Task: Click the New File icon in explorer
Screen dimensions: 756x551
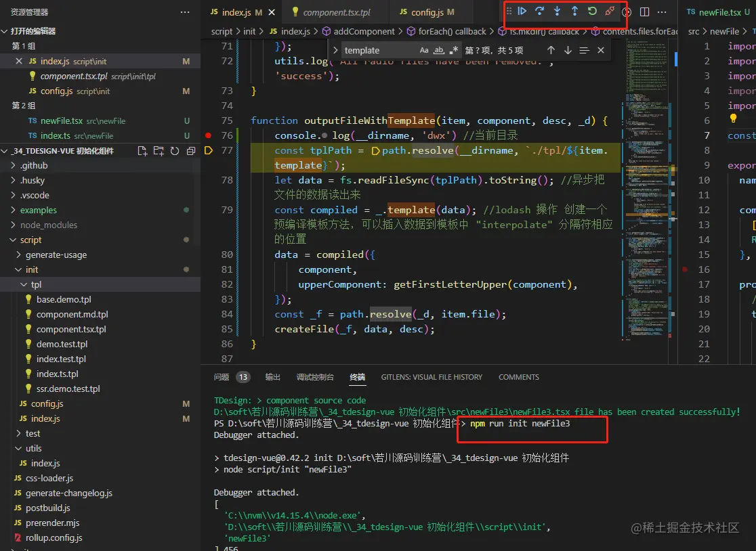Action: (x=142, y=151)
